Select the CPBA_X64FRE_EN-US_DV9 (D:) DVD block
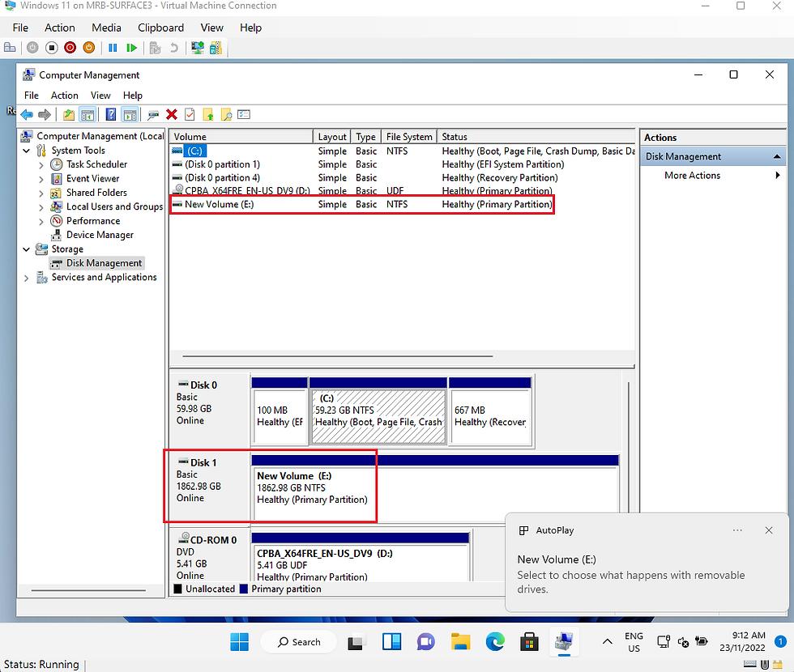 [361, 557]
